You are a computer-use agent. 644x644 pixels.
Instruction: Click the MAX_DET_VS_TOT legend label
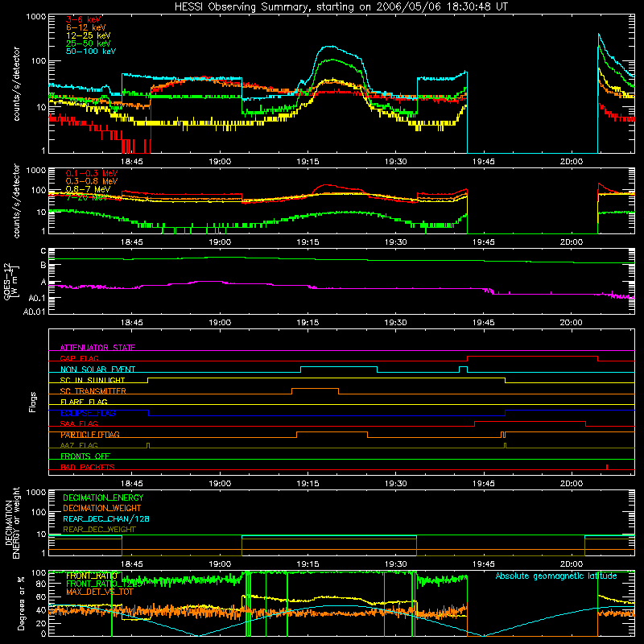tap(100, 592)
